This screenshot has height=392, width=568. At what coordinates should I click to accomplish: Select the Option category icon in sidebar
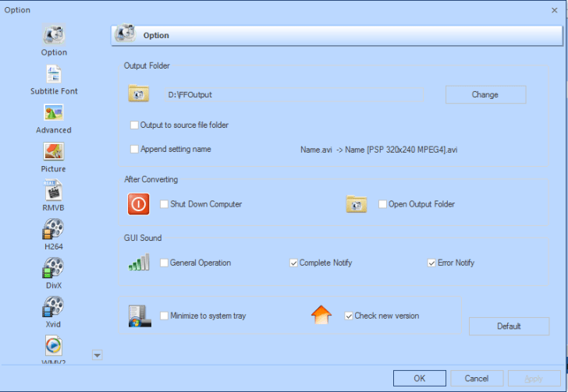pos(54,35)
